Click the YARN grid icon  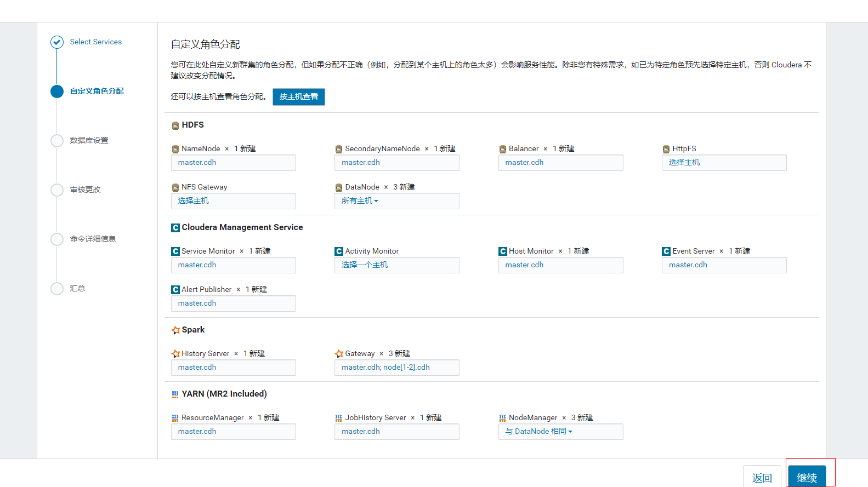[175, 394]
